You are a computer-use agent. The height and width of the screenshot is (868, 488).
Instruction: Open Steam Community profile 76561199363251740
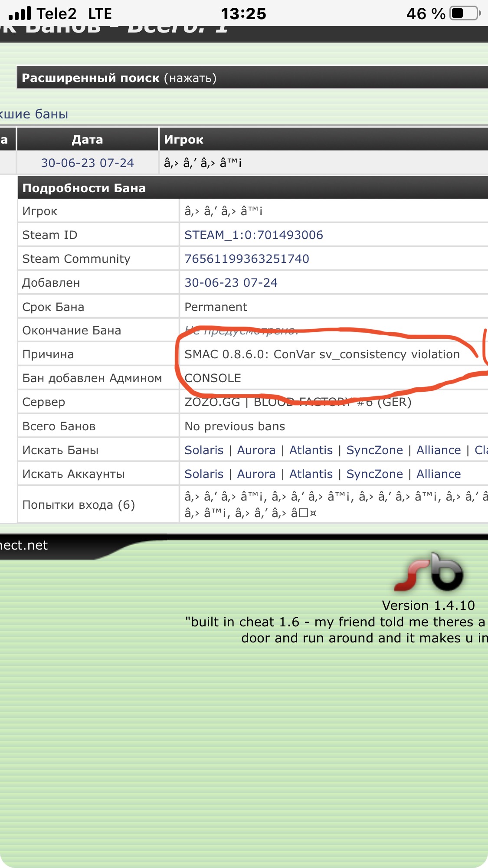(x=247, y=259)
